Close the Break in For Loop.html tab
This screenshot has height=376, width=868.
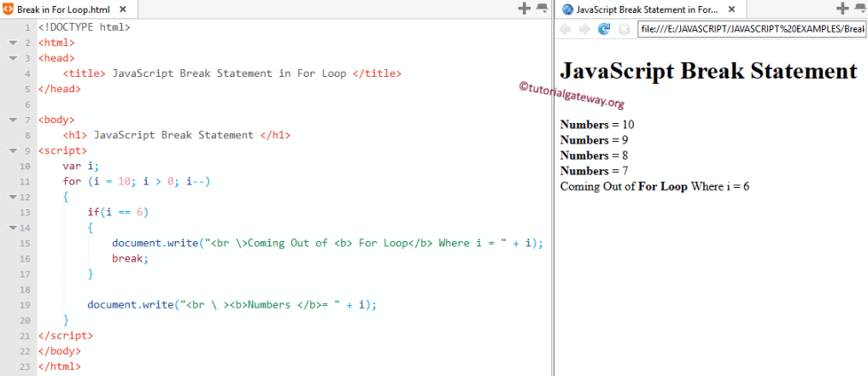click(x=123, y=9)
